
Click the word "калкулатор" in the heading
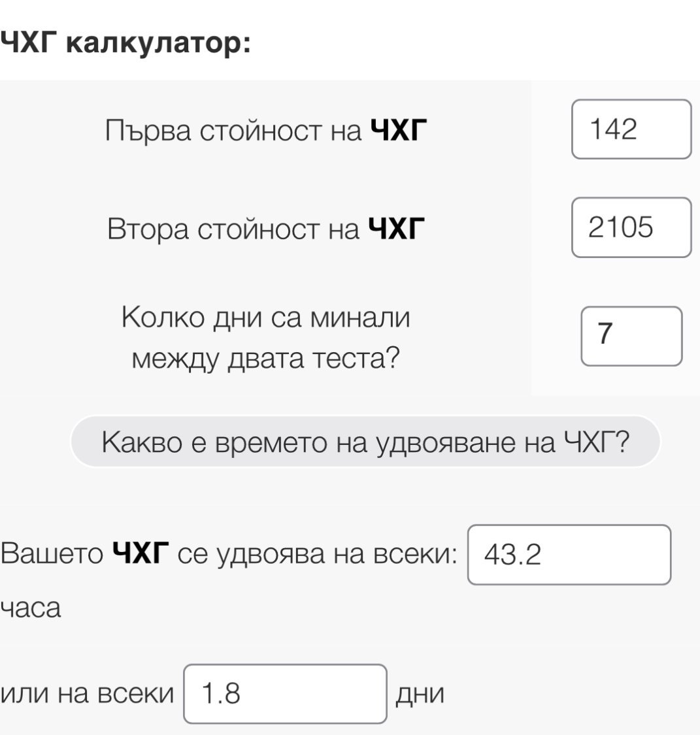tap(159, 44)
